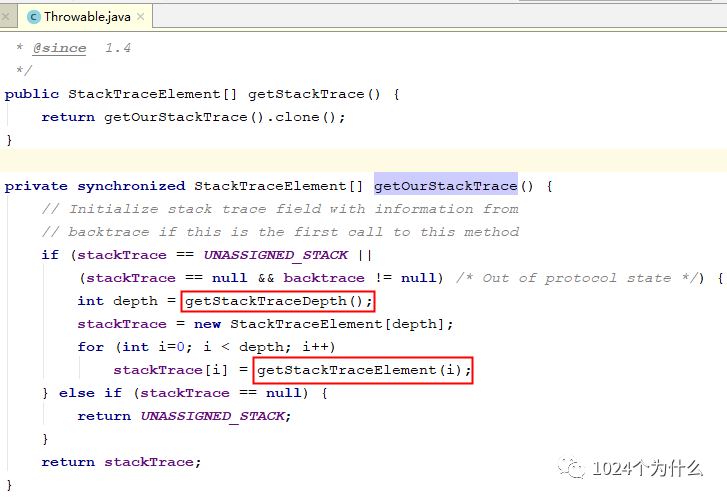Click the 'synchronized' keyword
This screenshot has width=727, height=500.
pos(131,186)
